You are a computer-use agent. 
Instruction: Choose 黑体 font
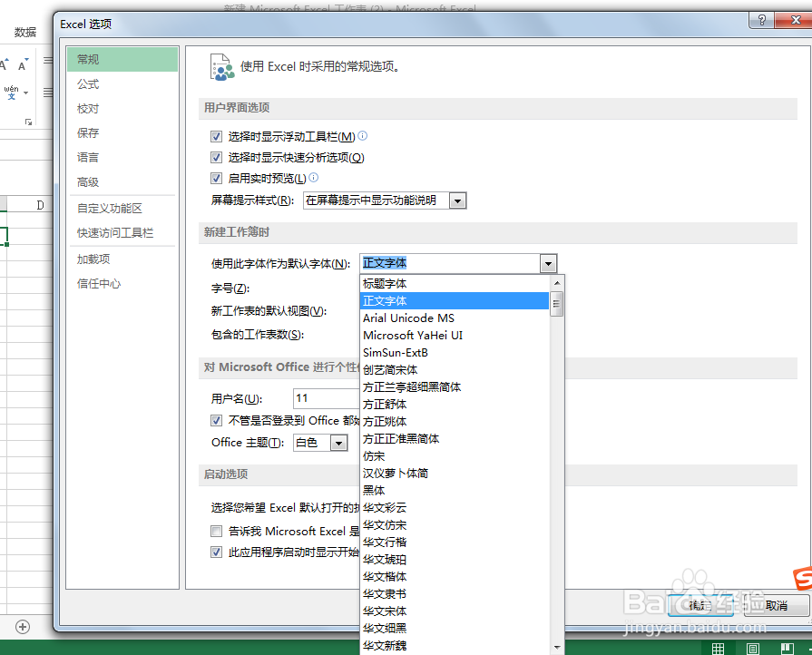[455, 491]
